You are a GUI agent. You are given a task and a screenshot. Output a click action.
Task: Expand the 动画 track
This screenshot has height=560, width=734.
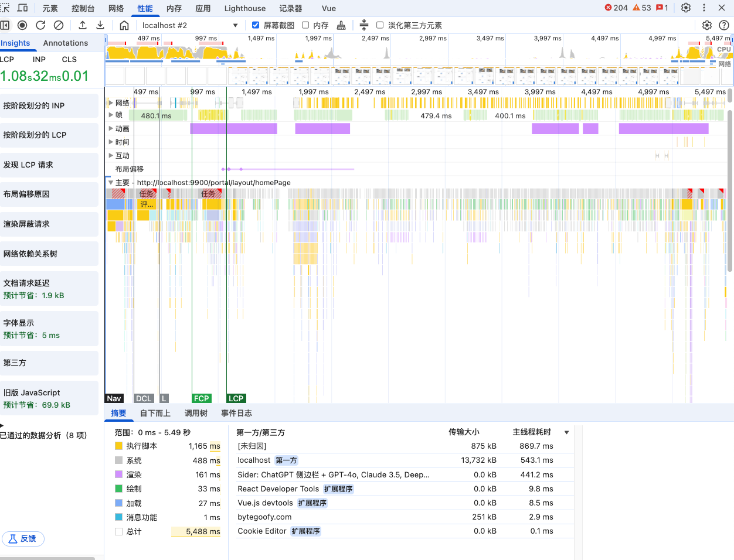[x=111, y=128]
